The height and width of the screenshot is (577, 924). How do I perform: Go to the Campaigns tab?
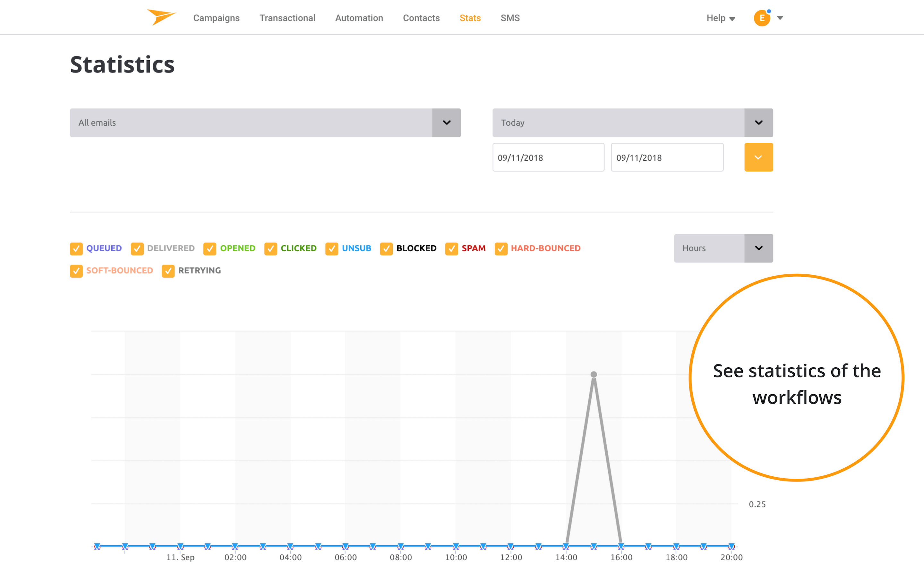click(x=216, y=18)
